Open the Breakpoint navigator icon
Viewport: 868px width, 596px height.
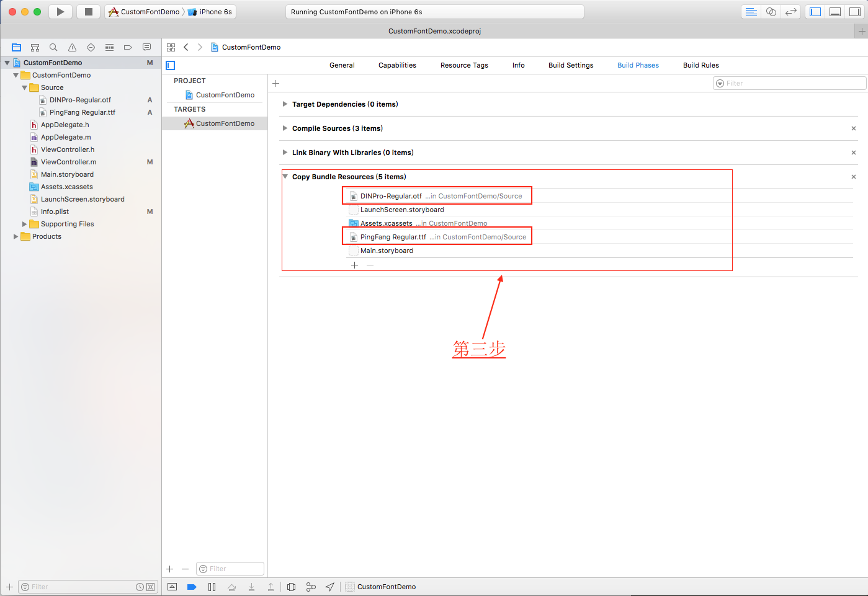click(x=128, y=47)
